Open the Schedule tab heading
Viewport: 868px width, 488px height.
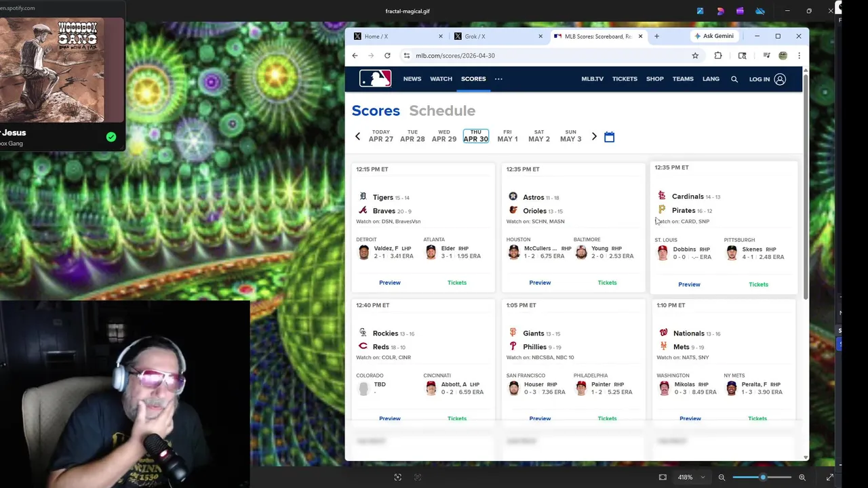tap(442, 110)
